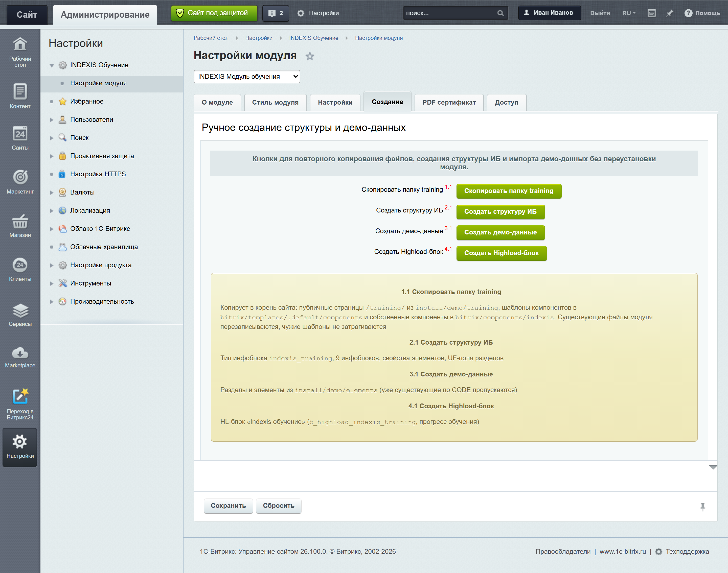The width and height of the screenshot is (728, 573).
Task: Switch to the Настройки tab
Action: tap(335, 102)
